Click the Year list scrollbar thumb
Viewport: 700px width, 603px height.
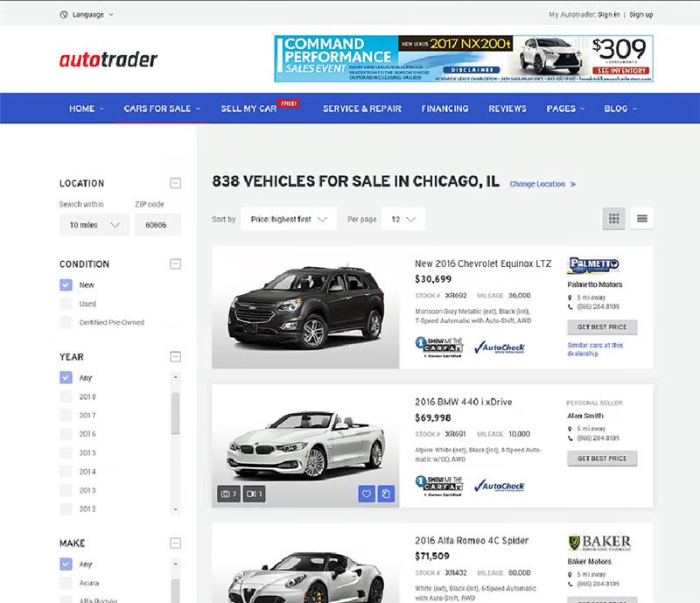click(176, 413)
